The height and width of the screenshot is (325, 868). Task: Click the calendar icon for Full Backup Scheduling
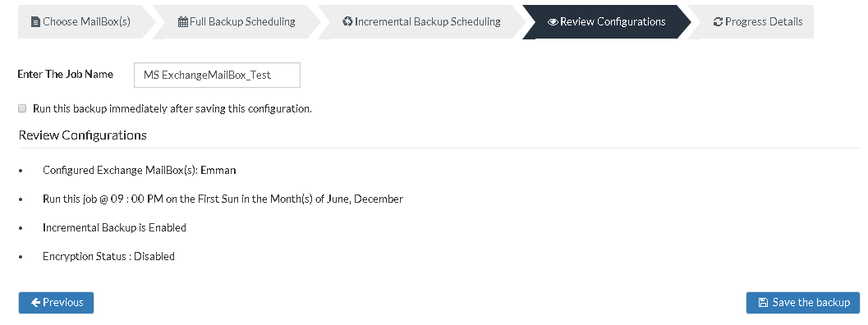(182, 22)
